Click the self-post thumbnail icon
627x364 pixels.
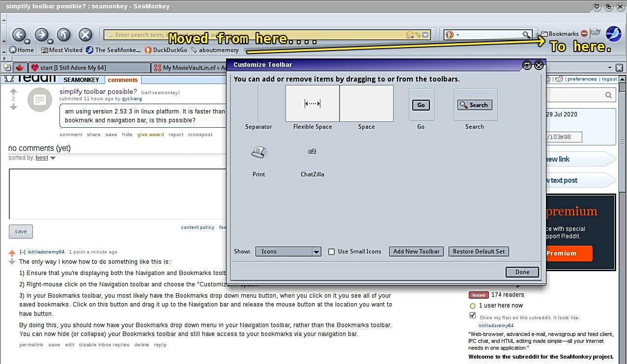[x=40, y=100]
